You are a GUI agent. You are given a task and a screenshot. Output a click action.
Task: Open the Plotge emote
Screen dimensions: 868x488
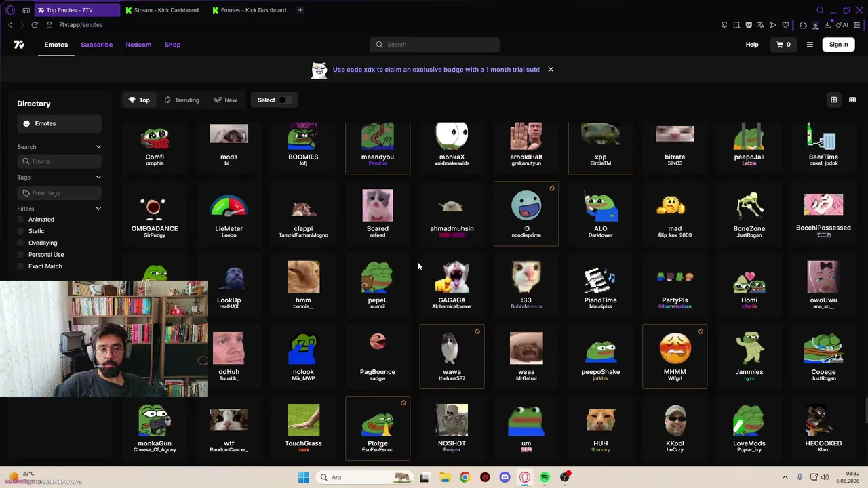coord(378,428)
